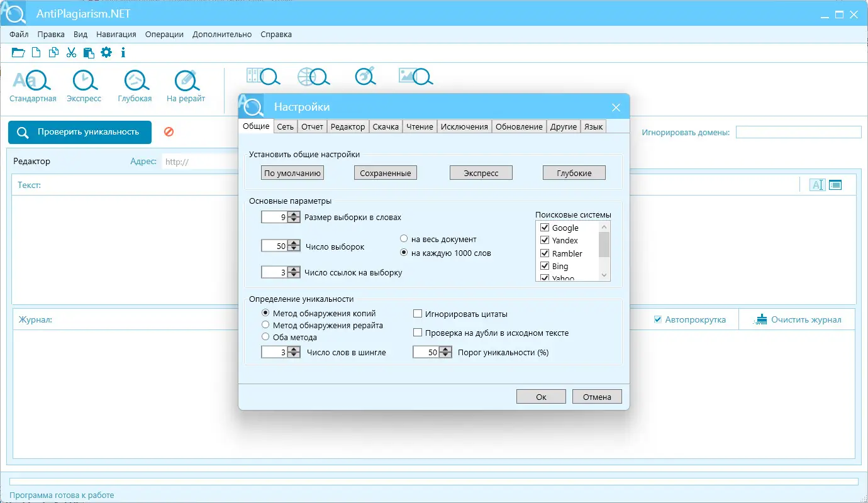Select radio option на весь документ
The width and height of the screenshot is (868, 503).
pyautogui.click(x=404, y=239)
